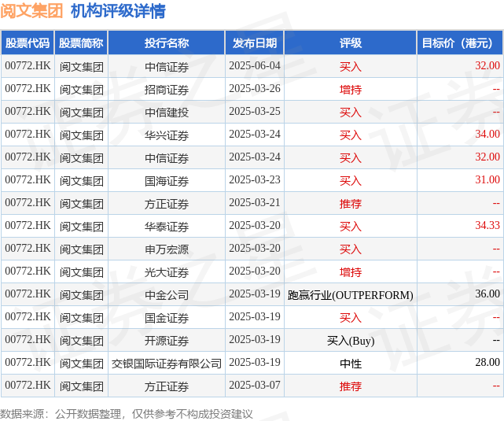Click 方正证券 in the 2025-03-21 row

point(167,204)
